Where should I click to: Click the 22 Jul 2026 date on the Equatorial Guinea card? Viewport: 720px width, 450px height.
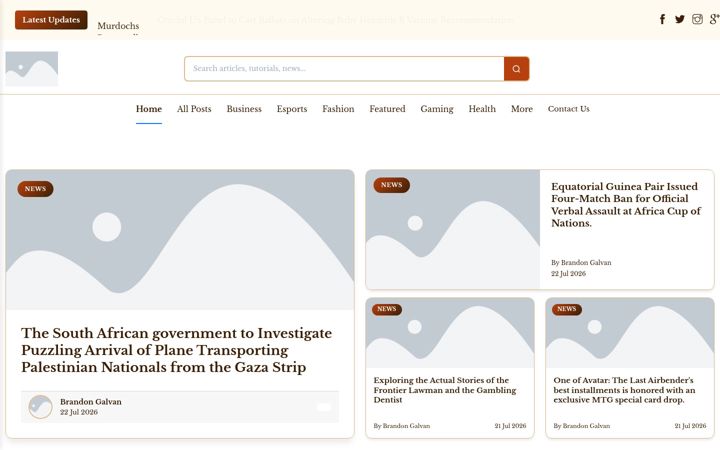pos(568,274)
